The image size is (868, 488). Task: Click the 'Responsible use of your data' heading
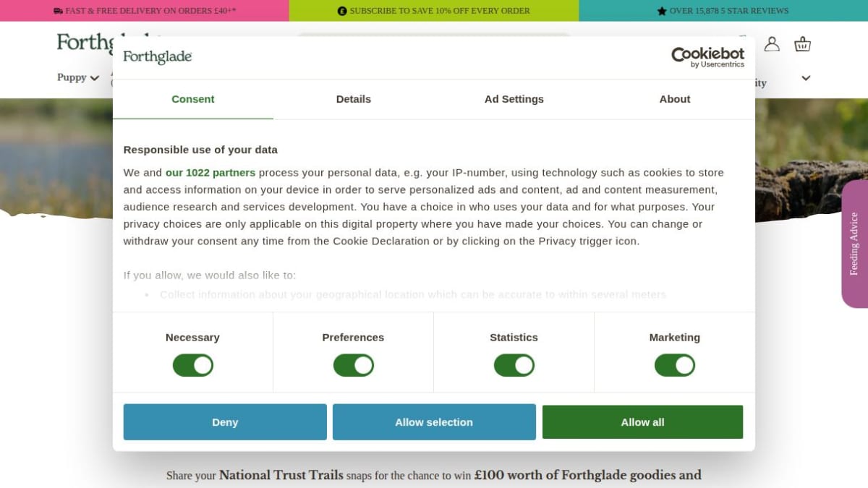coord(200,150)
